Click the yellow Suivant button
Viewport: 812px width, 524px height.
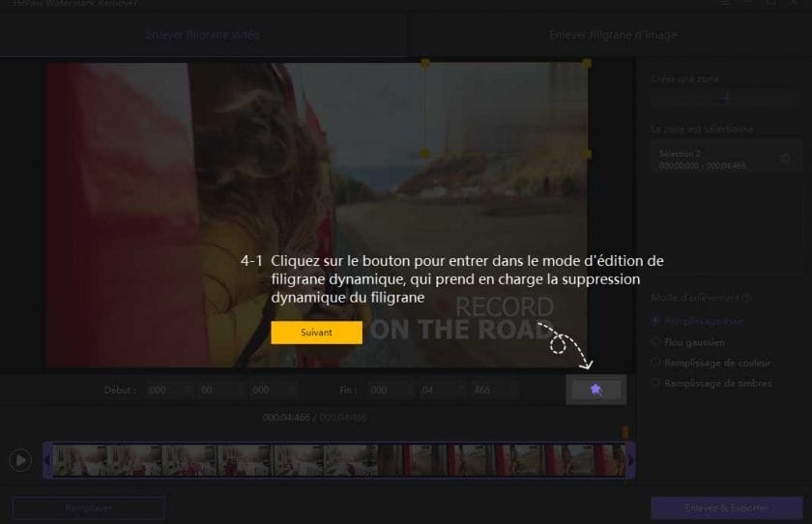316,333
